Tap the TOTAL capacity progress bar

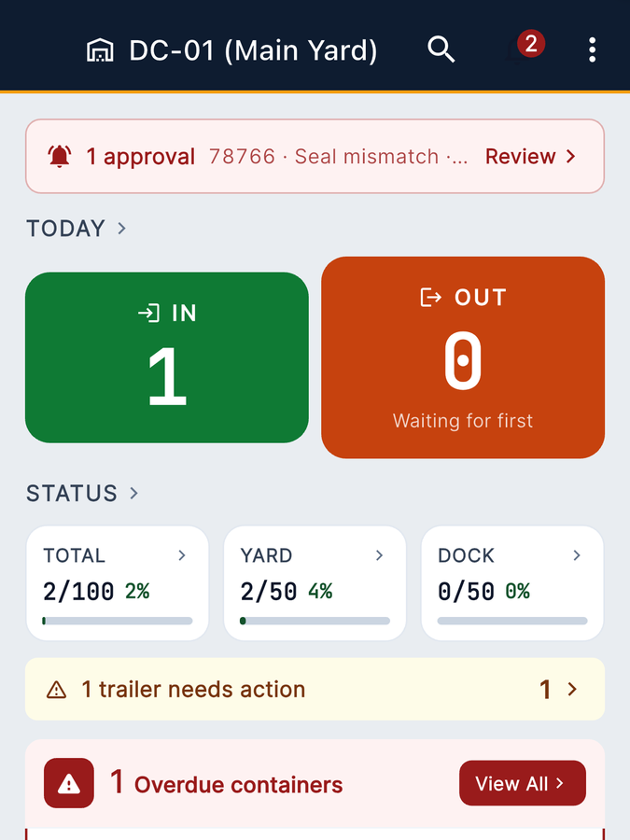click(118, 621)
